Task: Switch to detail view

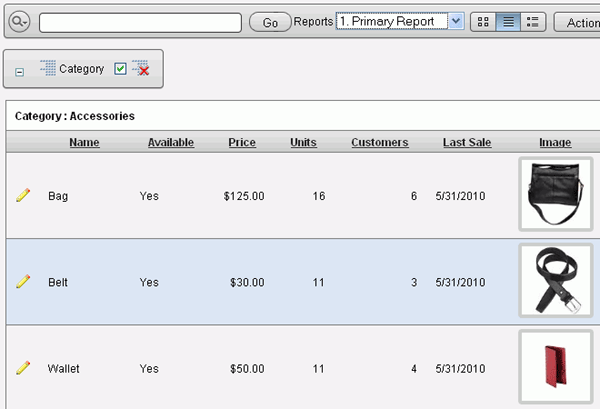Action: click(534, 21)
